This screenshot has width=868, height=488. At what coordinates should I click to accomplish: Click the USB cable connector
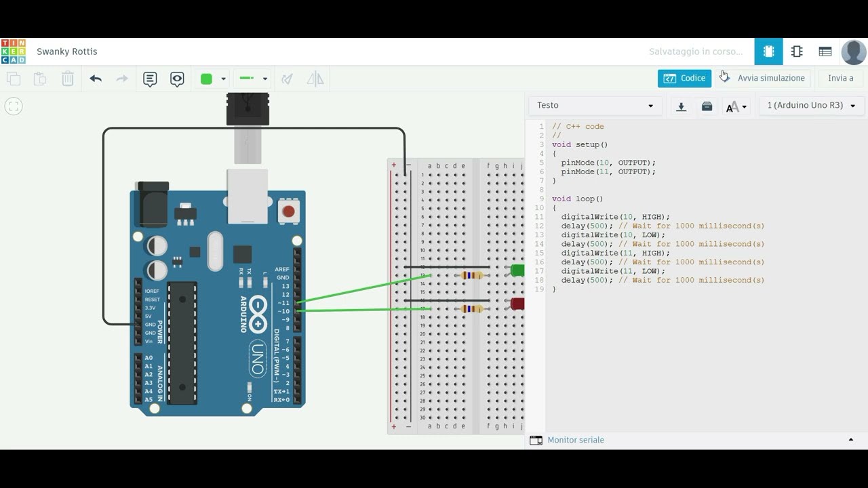pos(248,110)
